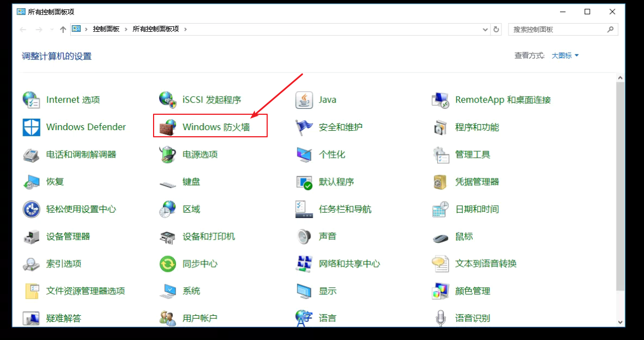Open the 大图标 view mode dropdown

565,55
